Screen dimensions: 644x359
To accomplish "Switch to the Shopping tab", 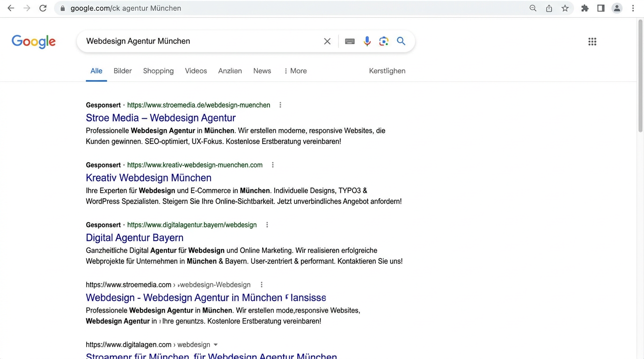I will [158, 71].
